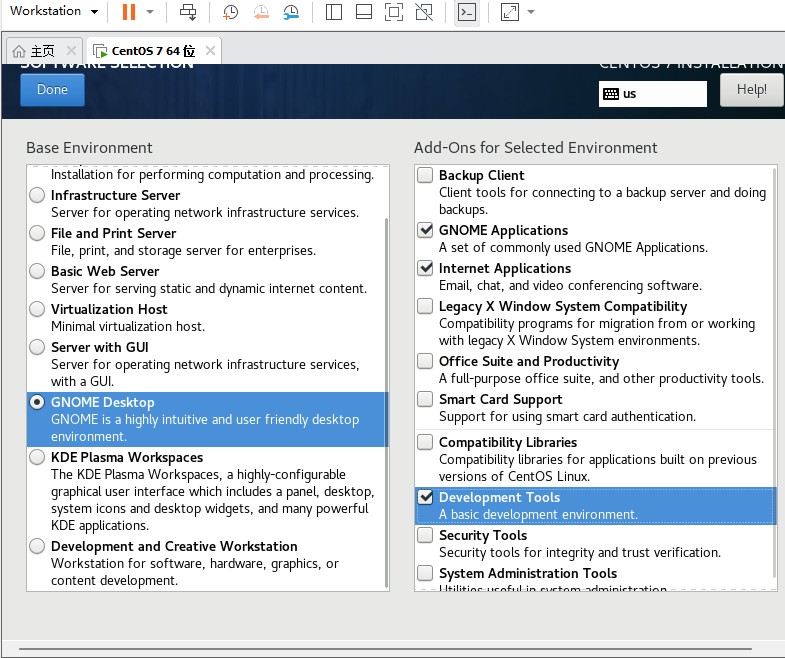Toggle the sidebar library view

pos(333,12)
